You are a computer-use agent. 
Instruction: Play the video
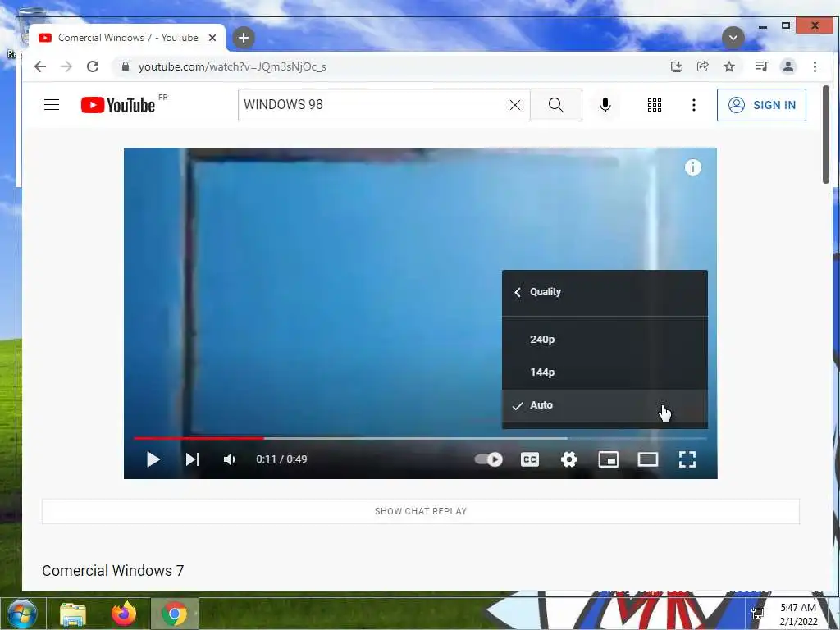153,459
